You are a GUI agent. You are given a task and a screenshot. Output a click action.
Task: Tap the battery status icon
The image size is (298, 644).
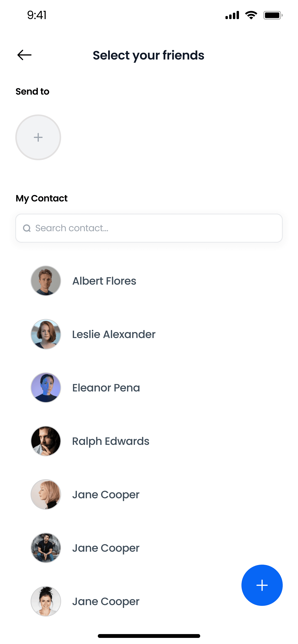(273, 15)
